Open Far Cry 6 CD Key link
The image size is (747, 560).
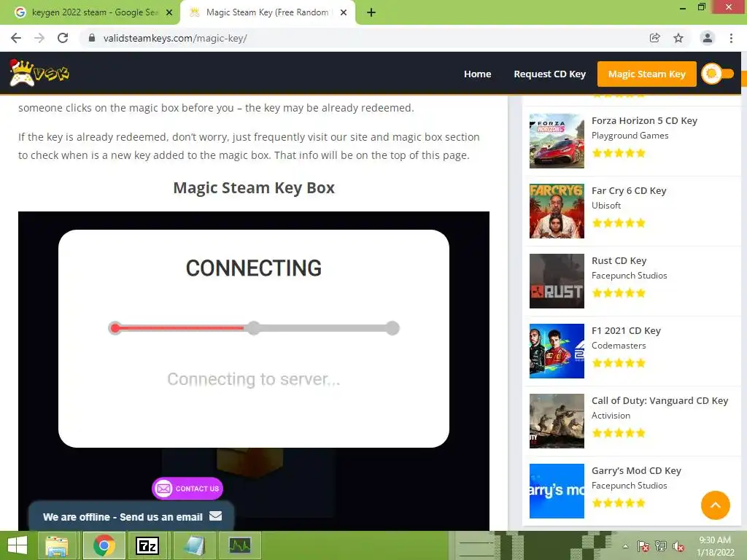tap(629, 191)
